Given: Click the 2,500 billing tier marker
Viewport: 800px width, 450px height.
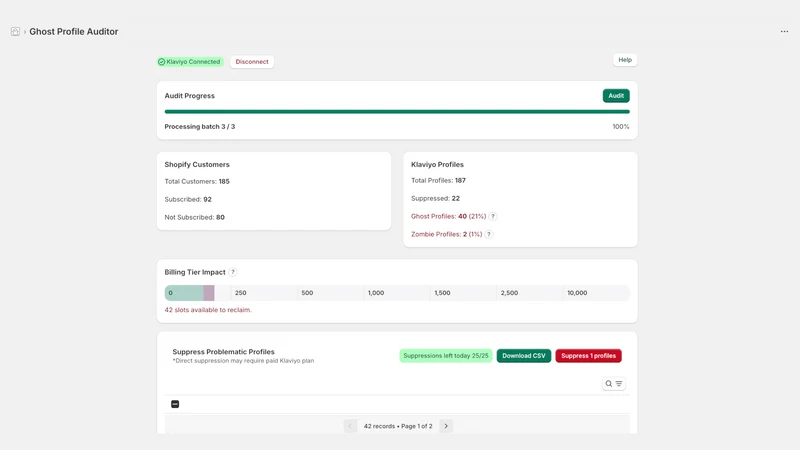Looking at the screenshot, I should 509,293.
